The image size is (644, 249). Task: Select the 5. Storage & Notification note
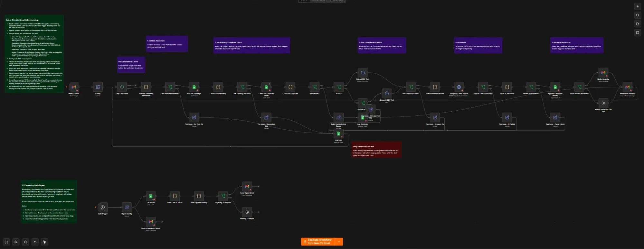577,45
